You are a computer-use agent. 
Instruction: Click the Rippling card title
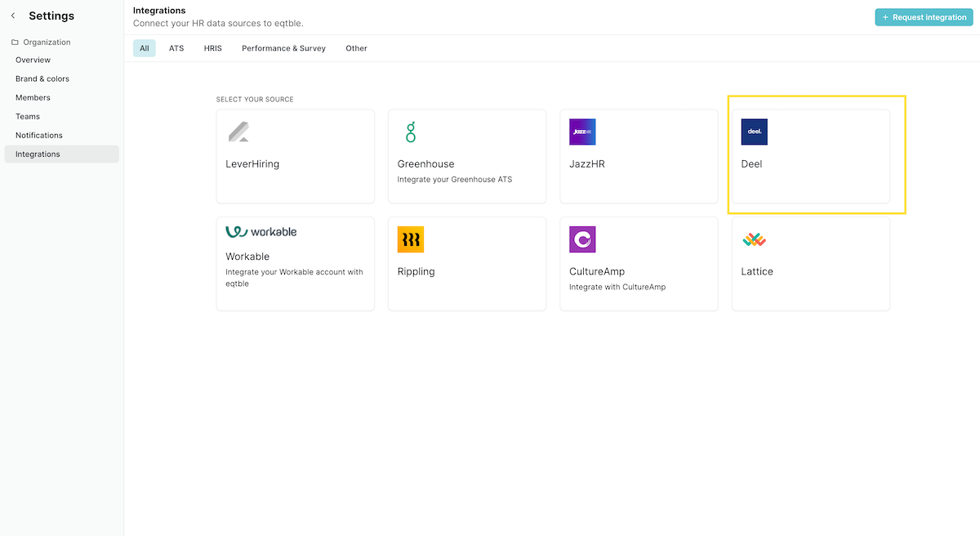pos(416,271)
